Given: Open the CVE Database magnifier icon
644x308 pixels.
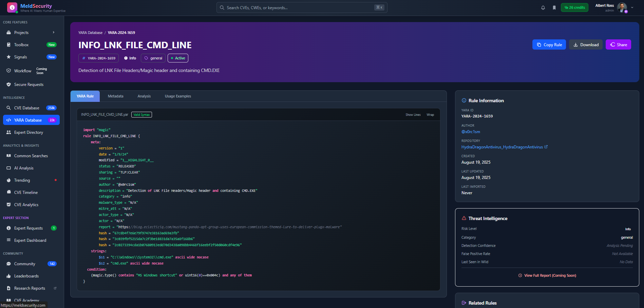Looking at the screenshot, I should pyautogui.click(x=8, y=108).
